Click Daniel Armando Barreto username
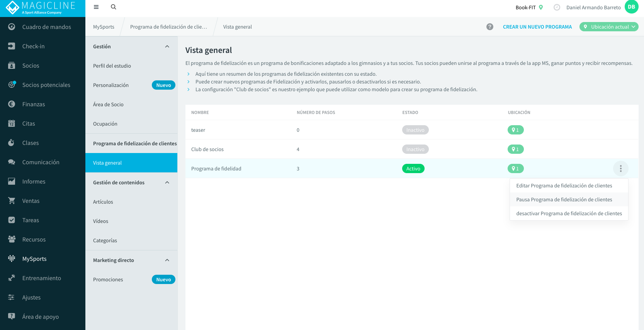Viewport: 644px width, 330px height. click(x=593, y=7)
